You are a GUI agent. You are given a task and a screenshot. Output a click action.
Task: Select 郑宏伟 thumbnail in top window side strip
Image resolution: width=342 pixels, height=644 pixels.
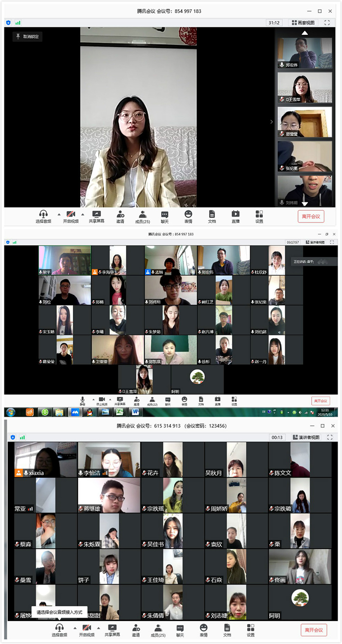[304, 53]
